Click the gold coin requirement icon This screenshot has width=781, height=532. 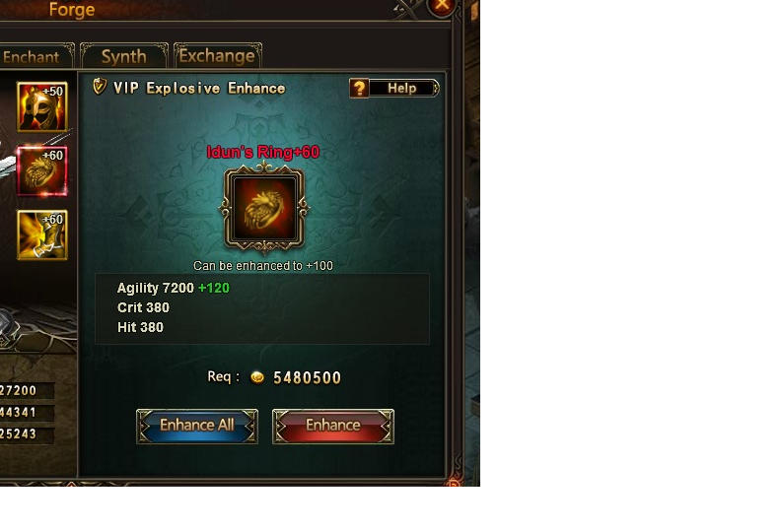click(x=257, y=377)
